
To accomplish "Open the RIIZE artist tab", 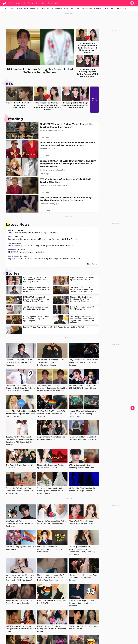I will [119, 8].
